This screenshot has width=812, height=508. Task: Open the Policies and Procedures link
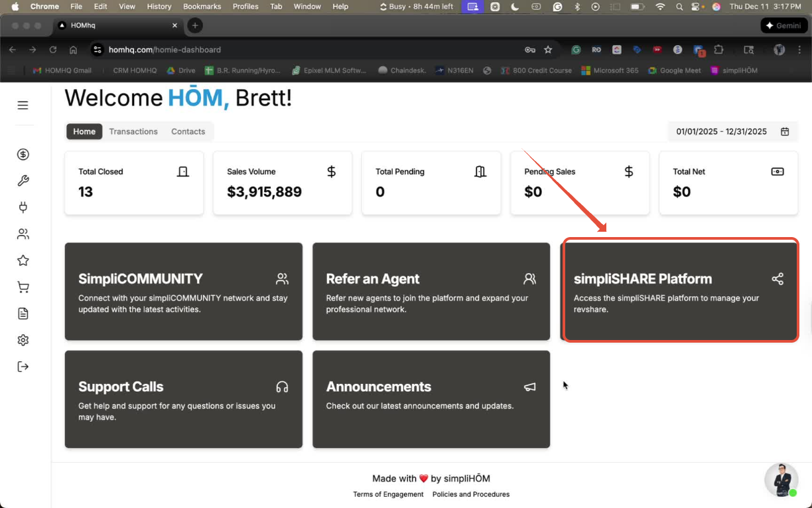point(471,494)
